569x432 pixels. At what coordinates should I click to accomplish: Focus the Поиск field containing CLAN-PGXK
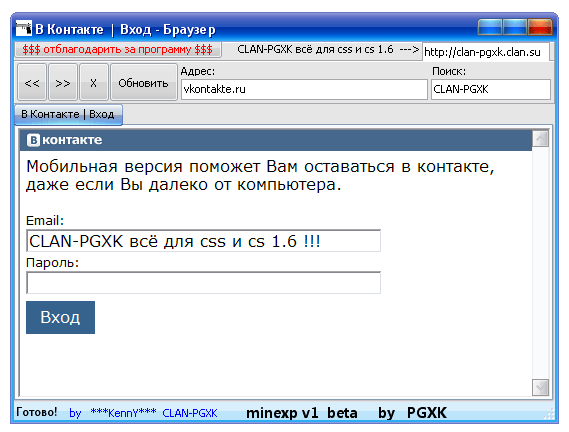491,89
